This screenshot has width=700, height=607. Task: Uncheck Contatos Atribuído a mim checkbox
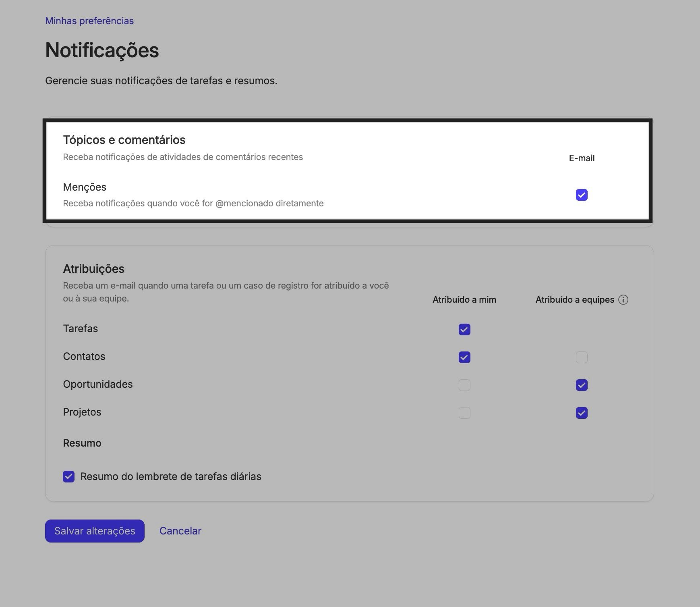coord(464,357)
